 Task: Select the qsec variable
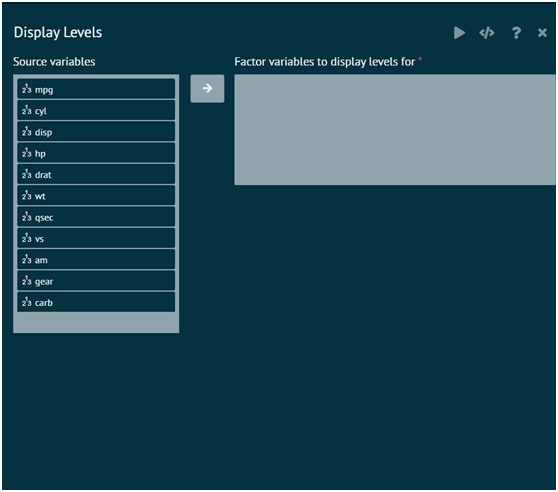(x=96, y=217)
